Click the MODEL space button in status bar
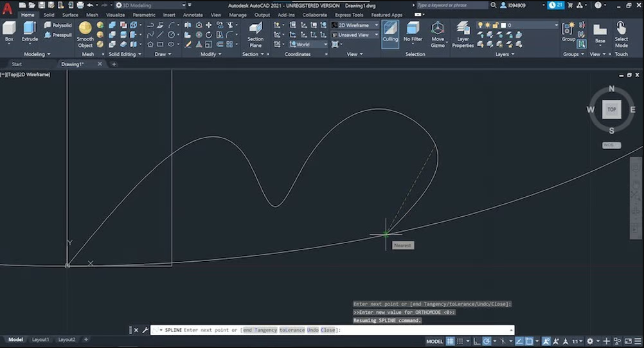 pyautogui.click(x=434, y=341)
